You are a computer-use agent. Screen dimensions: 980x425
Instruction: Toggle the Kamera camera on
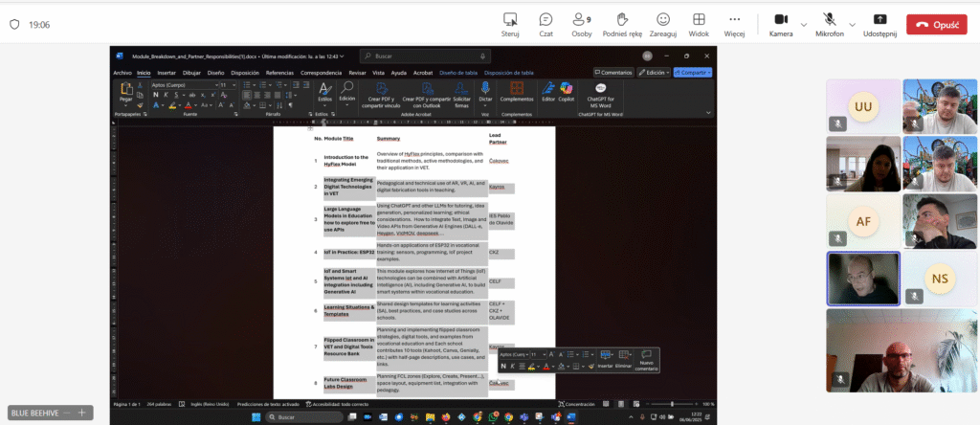tap(780, 19)
